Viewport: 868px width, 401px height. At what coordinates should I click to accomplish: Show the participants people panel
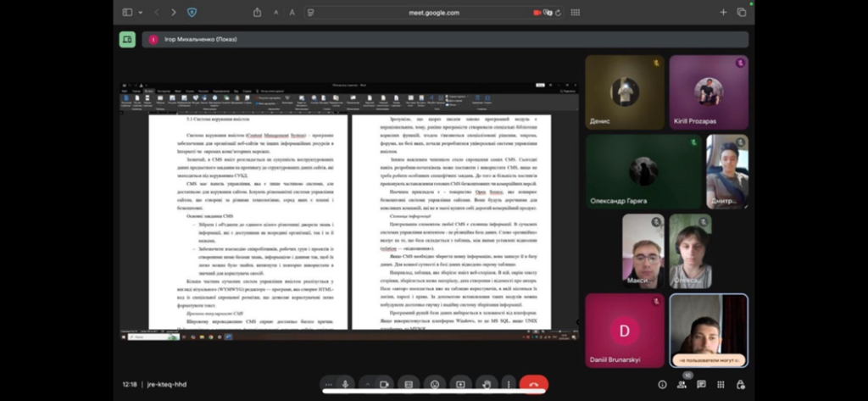(x=682, y=384)
